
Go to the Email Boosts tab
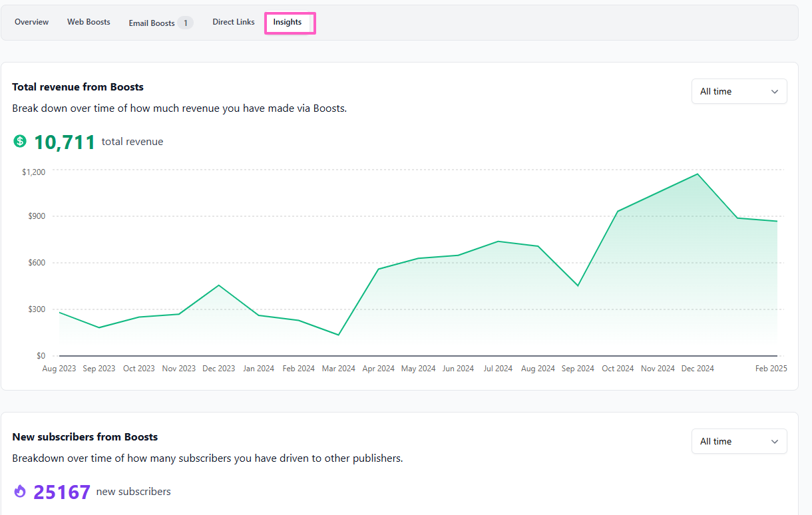pos(152,23)
